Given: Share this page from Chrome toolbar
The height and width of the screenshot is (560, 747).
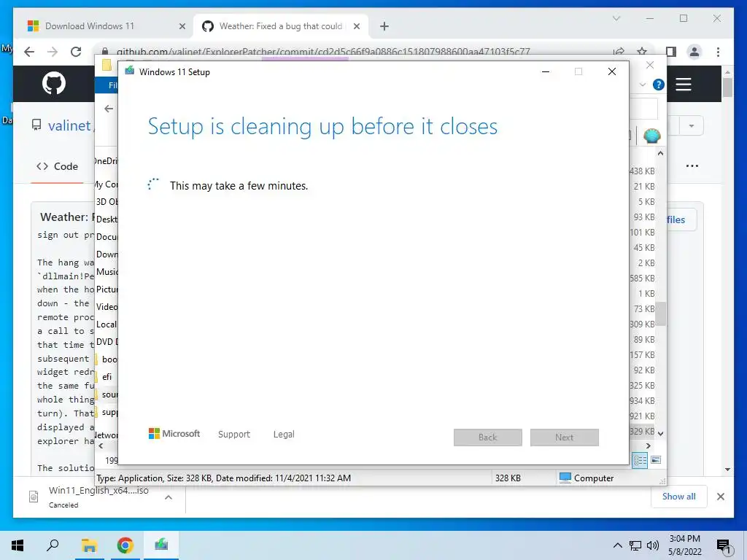Looking at the screenshot, I should click(619, 52).
